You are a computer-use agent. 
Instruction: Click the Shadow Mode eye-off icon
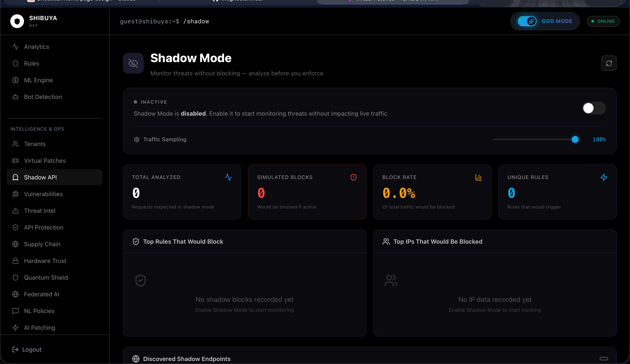coord(133,63)
